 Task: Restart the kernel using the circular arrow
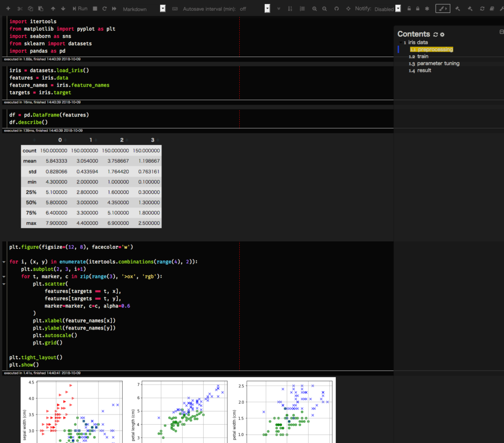104,9
